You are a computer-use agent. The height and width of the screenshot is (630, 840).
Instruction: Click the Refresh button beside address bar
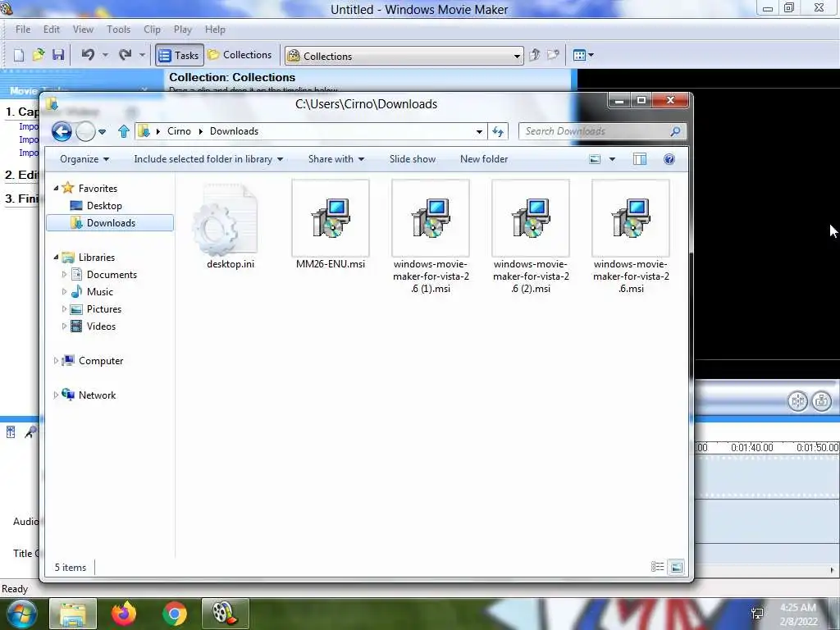click(498, 132)
